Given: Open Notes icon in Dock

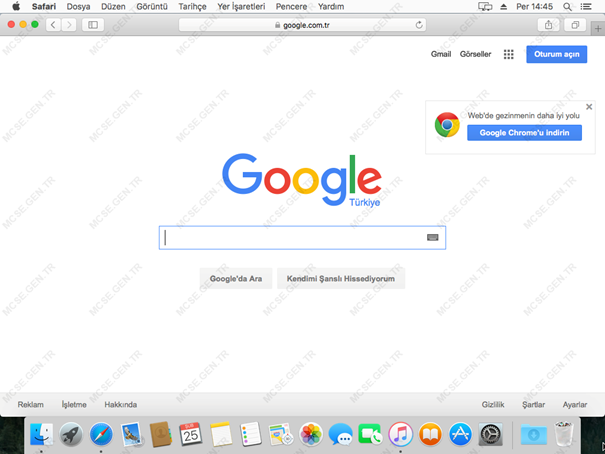Looking at the screenshot, I should [x=221, y=434].
